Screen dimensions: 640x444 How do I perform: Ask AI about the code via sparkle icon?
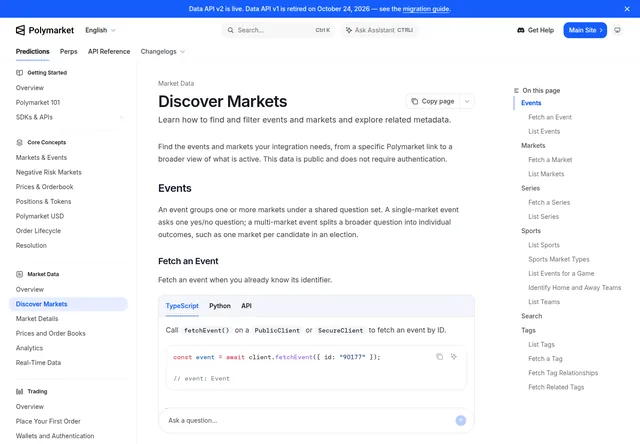coord(453,357)
